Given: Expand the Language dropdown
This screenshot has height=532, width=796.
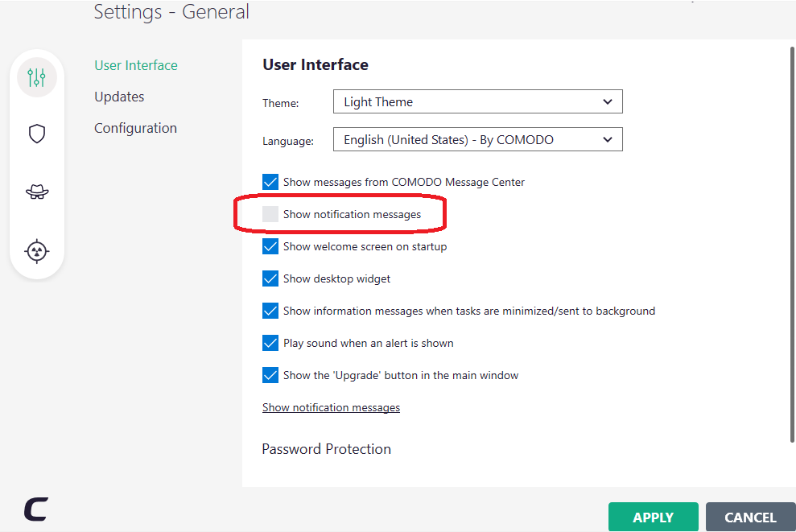Looking at the screenshot, I should tap(477, 140).
